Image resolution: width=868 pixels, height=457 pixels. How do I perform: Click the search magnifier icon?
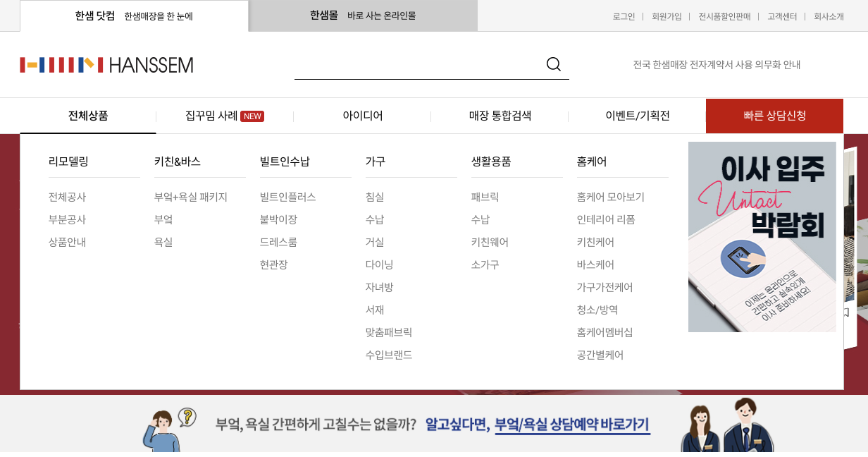(554, 64)
